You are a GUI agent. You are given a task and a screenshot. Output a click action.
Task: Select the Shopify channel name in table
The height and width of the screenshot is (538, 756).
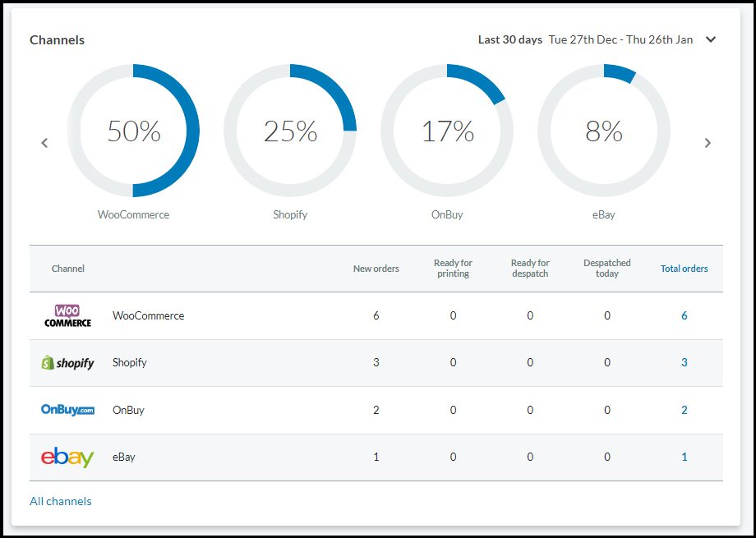[130, 362]
